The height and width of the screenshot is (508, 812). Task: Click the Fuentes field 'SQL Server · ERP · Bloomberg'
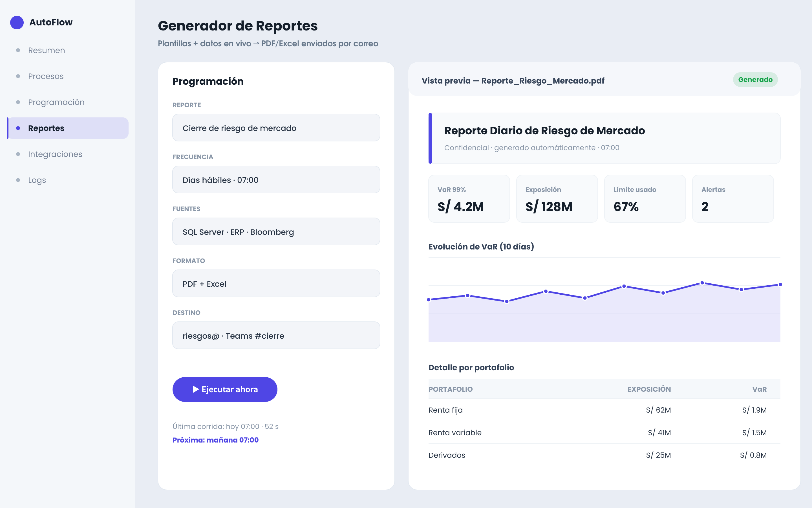276,231
